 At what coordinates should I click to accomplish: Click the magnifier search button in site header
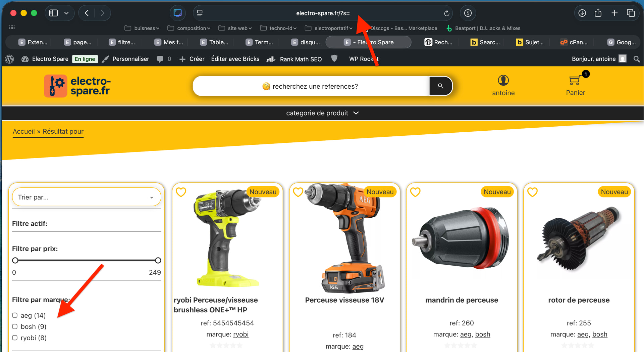click(440, 86)
